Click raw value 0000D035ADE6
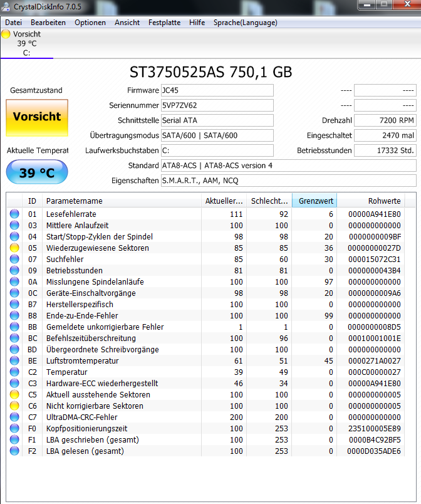The width and height of the screenshot is (421, 504). pyautogui.click(x=374, y=451)
